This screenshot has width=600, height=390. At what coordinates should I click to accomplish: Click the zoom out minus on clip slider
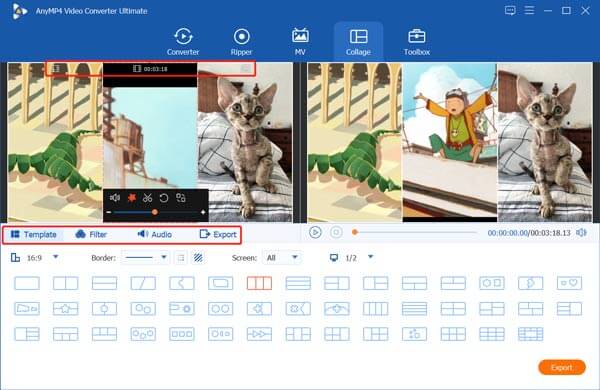tap(109, 212)
